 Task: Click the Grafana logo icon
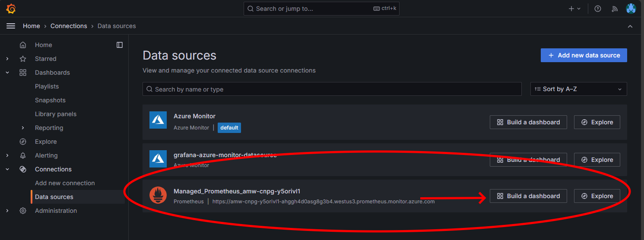(x=11, y=9)
